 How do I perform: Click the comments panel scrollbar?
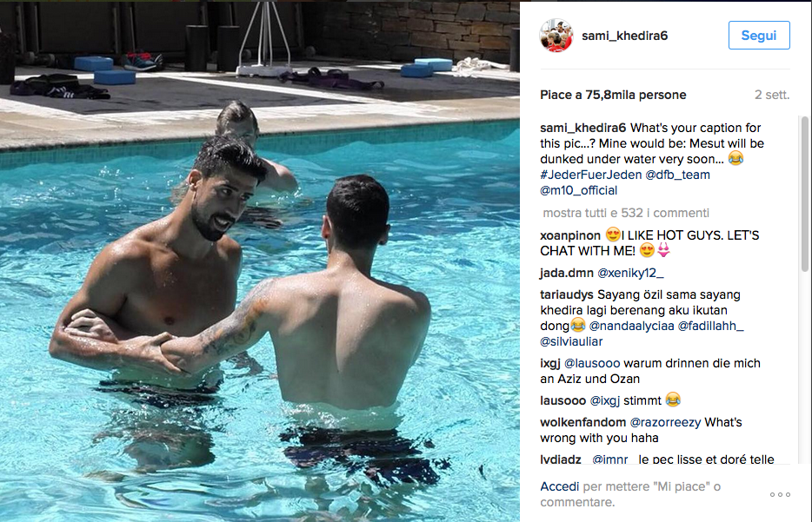tap(804, 194)
